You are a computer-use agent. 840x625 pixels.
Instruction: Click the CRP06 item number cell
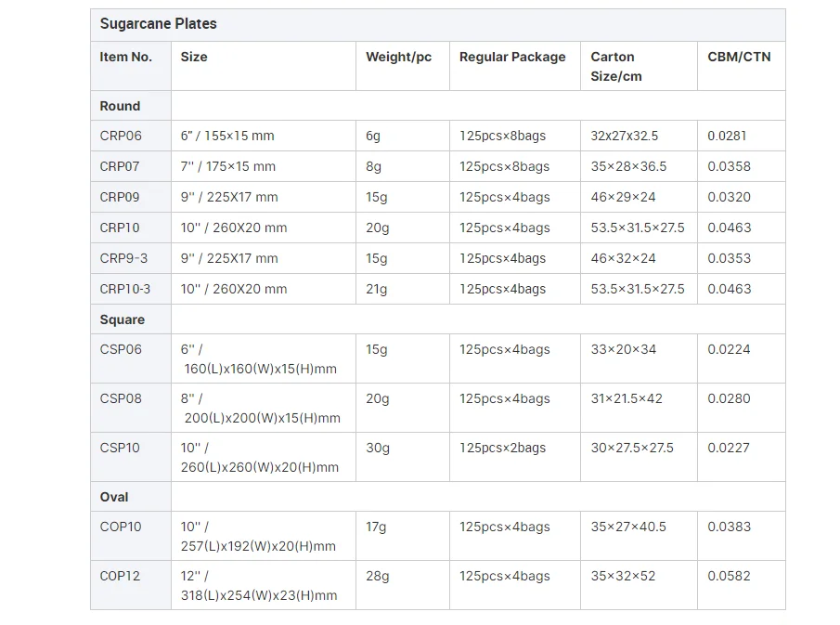122,136
